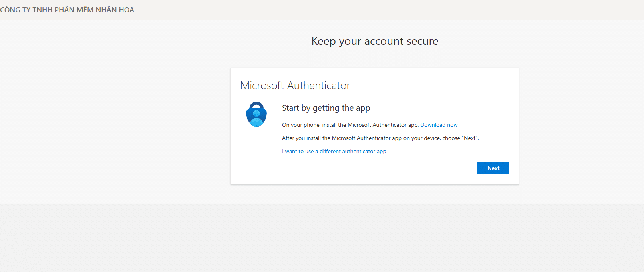The height and width of the screenshot is (272, 644).
Task: Click the 'Start by getting the app' heading
Action: [x=326, y=108]
